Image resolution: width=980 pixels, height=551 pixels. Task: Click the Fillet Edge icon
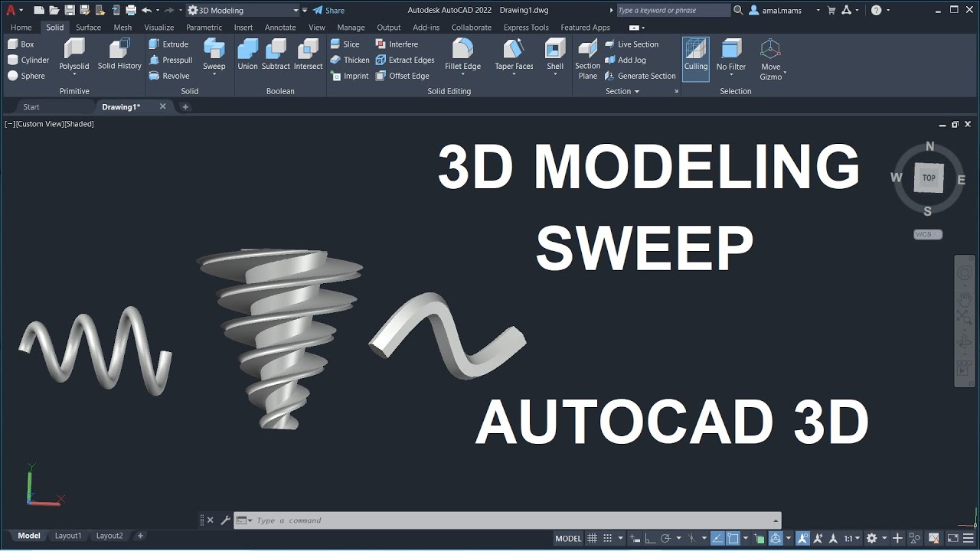[x=462, y=49]
